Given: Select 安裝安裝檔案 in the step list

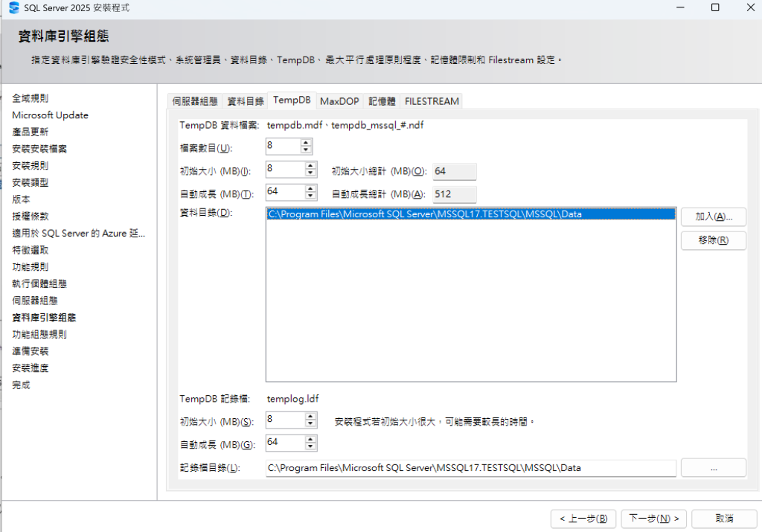Looking at the screenshot, I should point(39,149).
